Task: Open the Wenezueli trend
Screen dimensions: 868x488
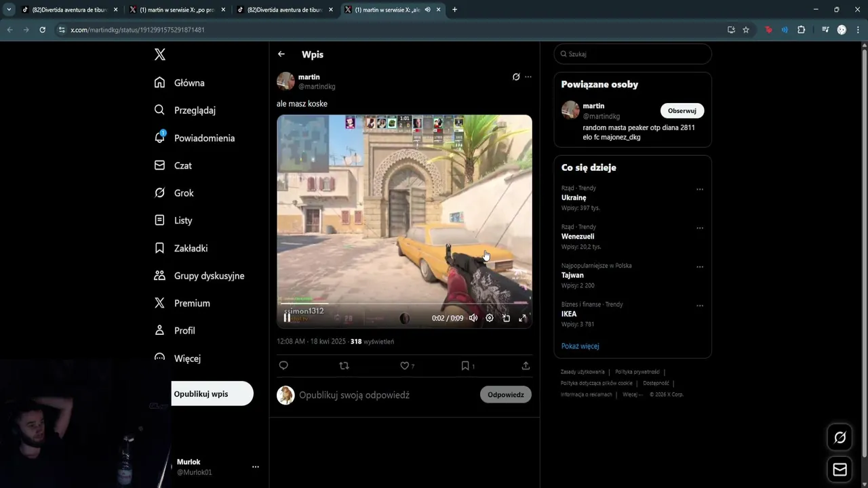Action: (x=578, y=237)
